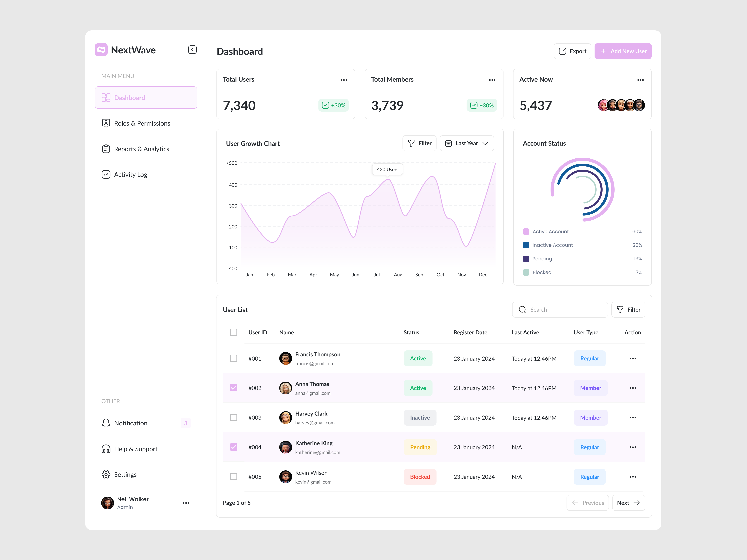Select the Roles & Permissions icon
This screenshot has height=560, width=747.
[106, 123]
